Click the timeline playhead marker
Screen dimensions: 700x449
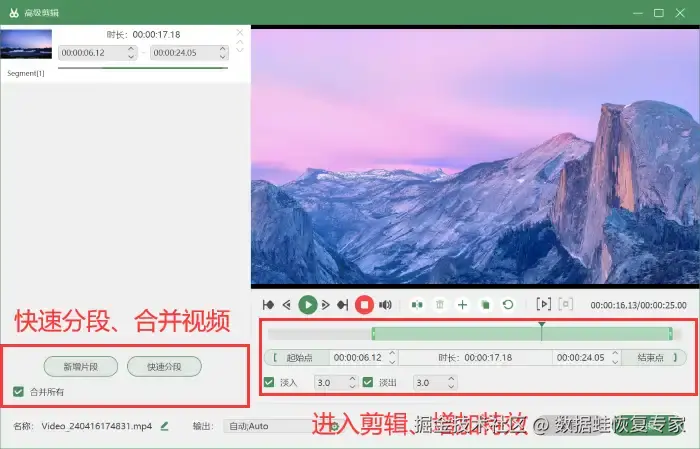tap(542, 325)
